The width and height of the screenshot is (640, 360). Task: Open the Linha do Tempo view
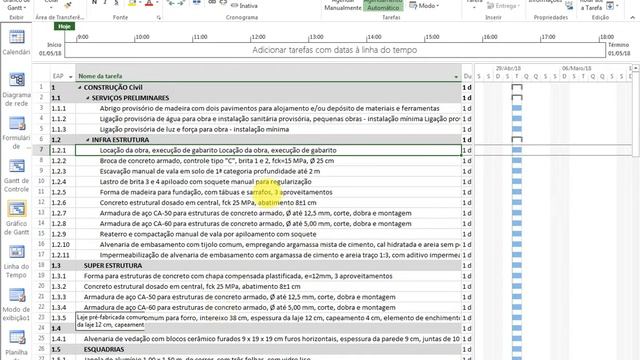(16, 261)
